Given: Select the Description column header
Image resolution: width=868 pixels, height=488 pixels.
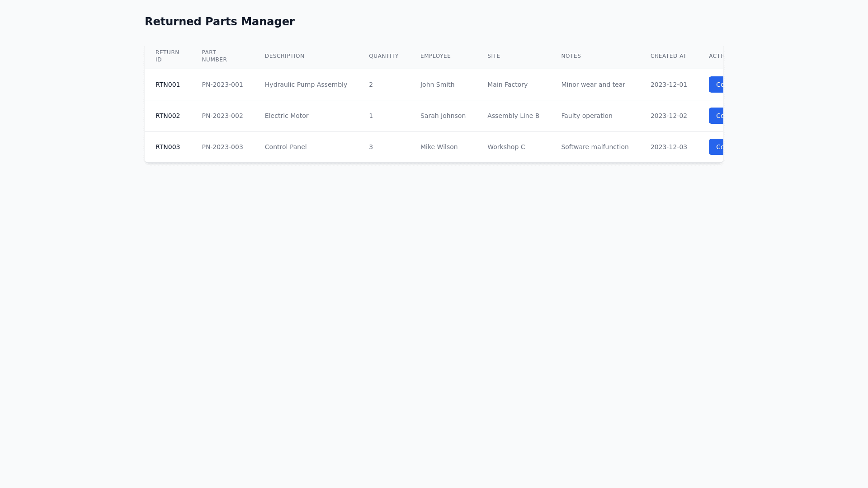Looking at the screenshot, I should [284, 56].
